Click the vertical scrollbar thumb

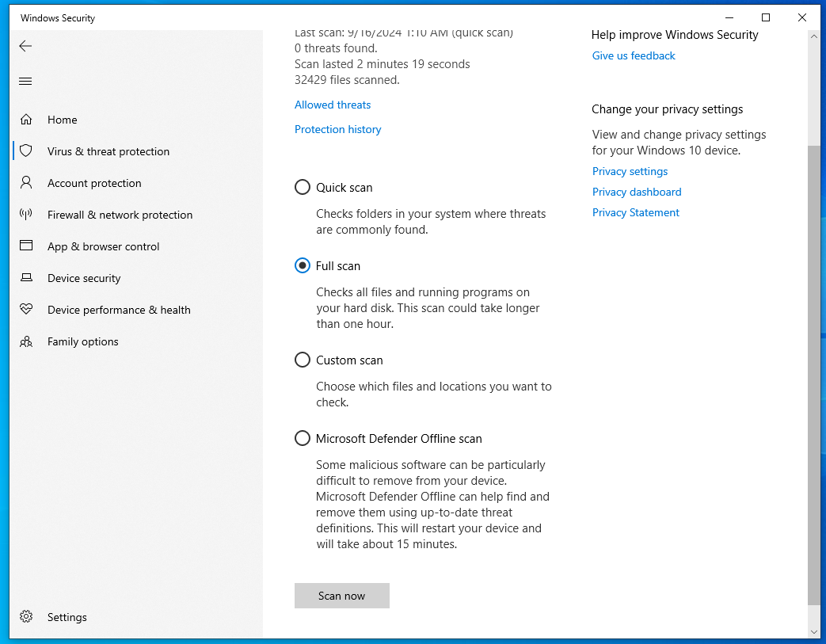(x=813, y=375)
